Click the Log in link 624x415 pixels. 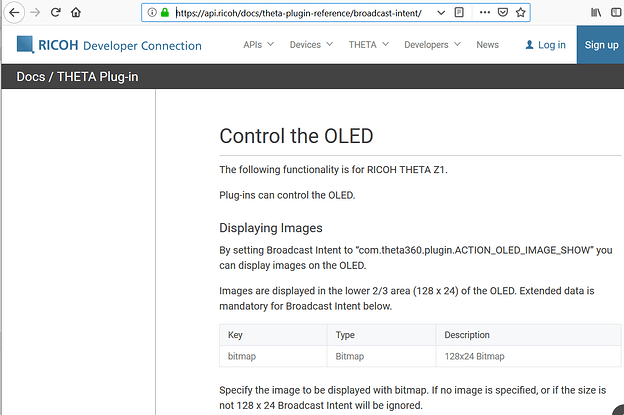pos(545,45)
